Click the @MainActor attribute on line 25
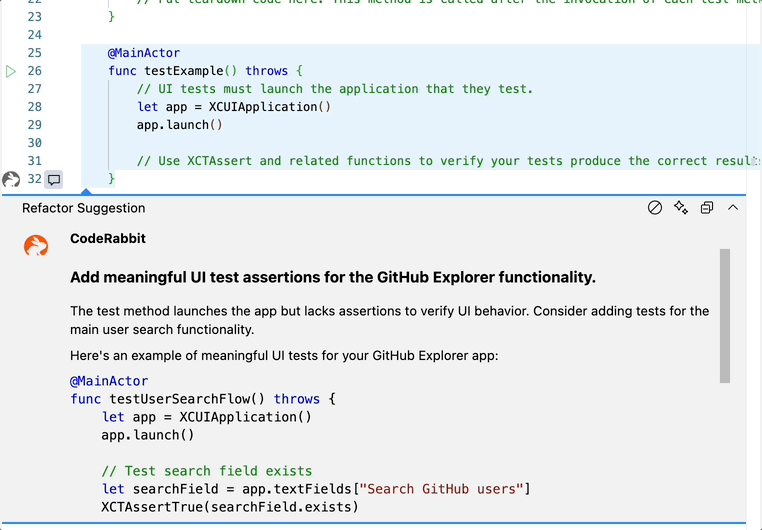This screenshot has width=762, height=530. pyautogui.click(x=144, y=53)
